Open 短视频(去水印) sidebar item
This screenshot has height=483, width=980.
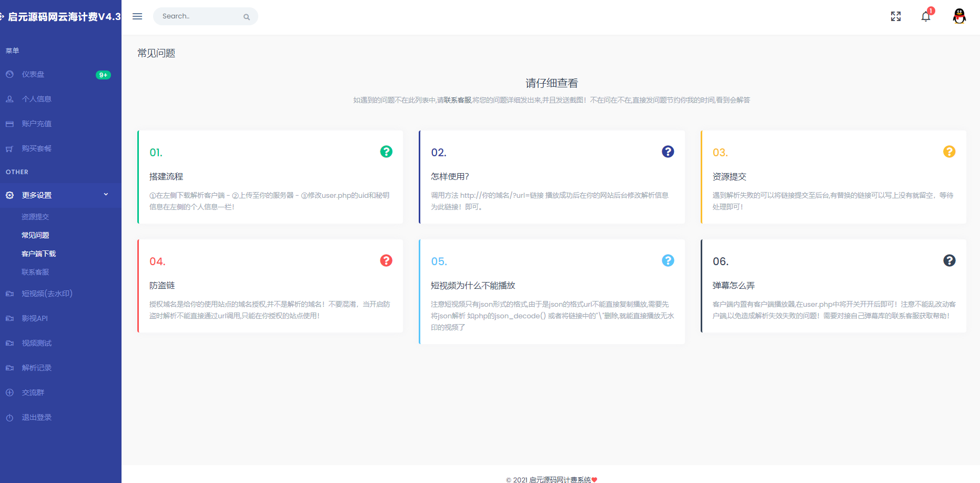[x=47, y=294]
